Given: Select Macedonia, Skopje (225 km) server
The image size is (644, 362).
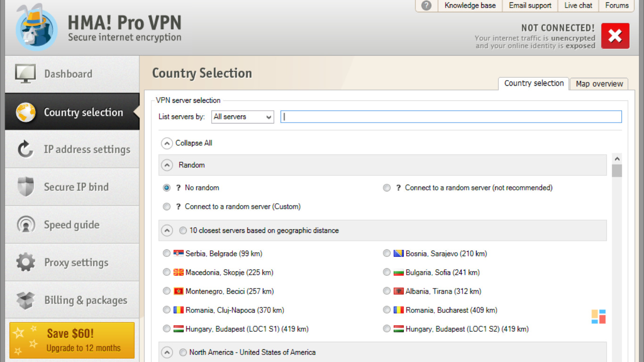Looking at the screenshot, I should click(x=166, y=272).
